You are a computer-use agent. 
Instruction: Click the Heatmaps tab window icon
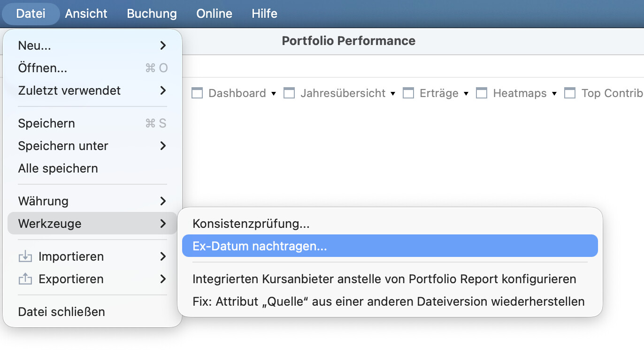pyautogui.click(x=482, y=93)
